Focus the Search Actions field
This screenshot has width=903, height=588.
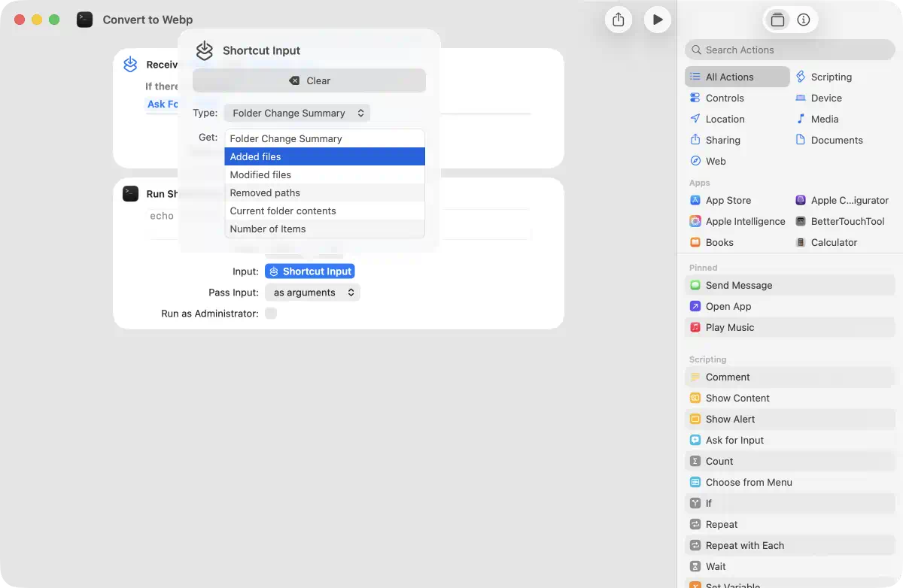(790, 50)
